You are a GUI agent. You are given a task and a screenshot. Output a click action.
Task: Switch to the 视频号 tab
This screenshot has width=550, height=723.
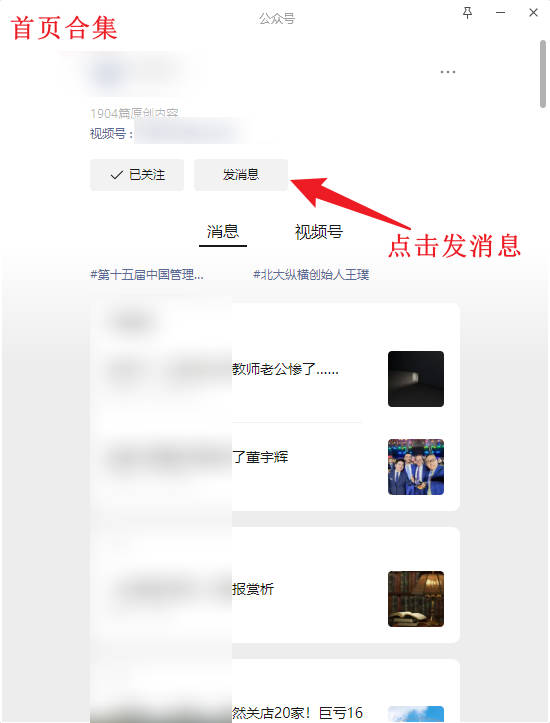[319, 231]
